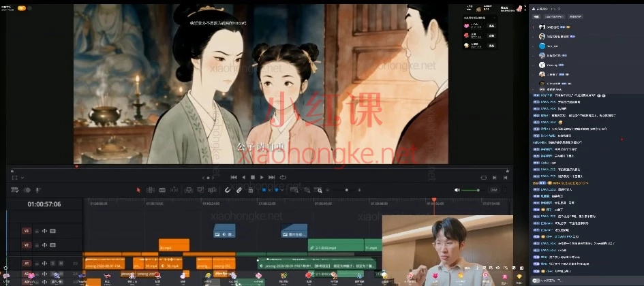Add a blue marker at the playhead

(x=277, y=190)
